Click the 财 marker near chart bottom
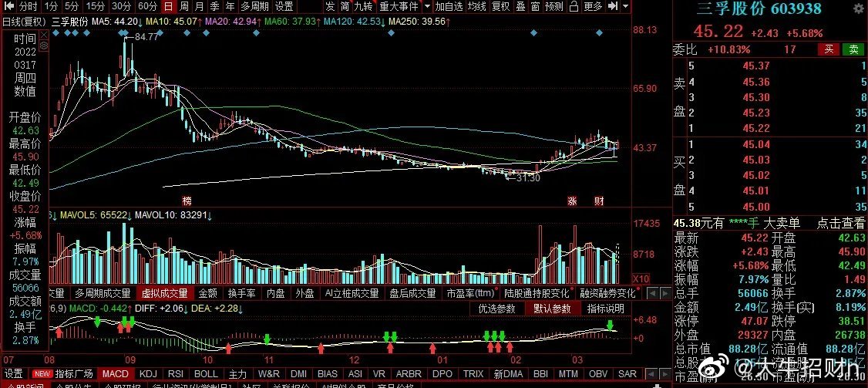Screen dimensions: 868x388 [598, 201]
